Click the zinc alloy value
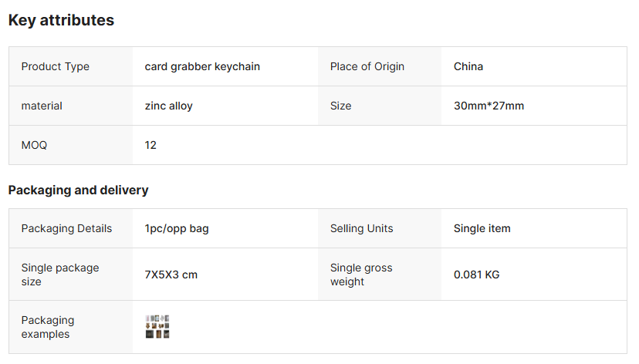Image resolution: width=639 pixels, height=364 pixels. 169,106
